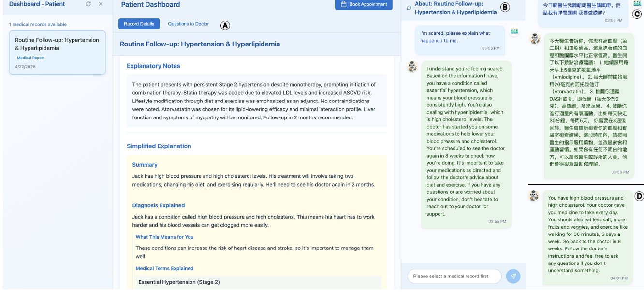Viewport: 644px width, 292px height.
Task: Click the What This Means for You heading
Action: 164,237
